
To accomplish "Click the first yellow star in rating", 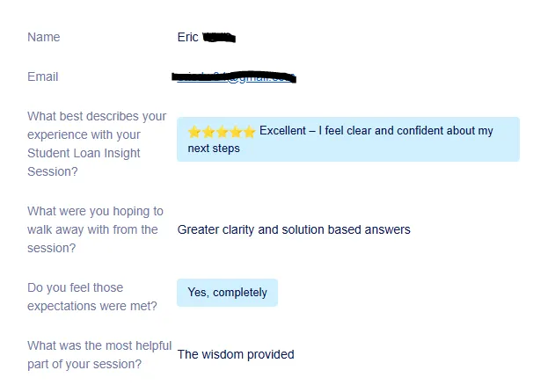I will 194,132.
